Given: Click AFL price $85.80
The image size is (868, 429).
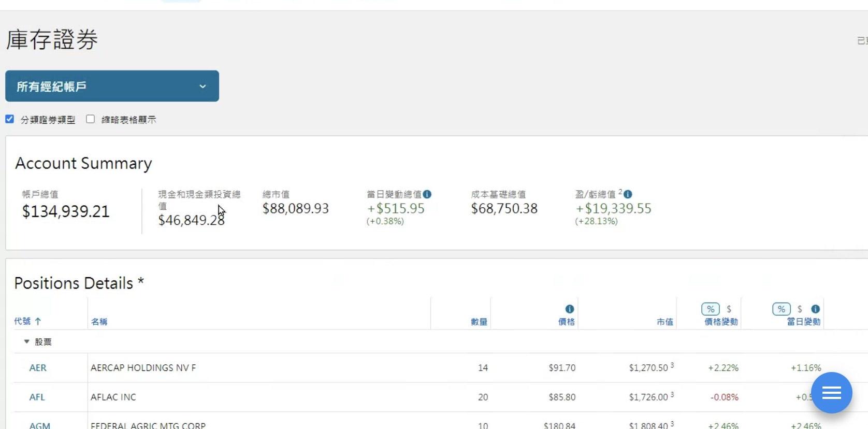Looking at the screenshot, I should tap(562, 397).
